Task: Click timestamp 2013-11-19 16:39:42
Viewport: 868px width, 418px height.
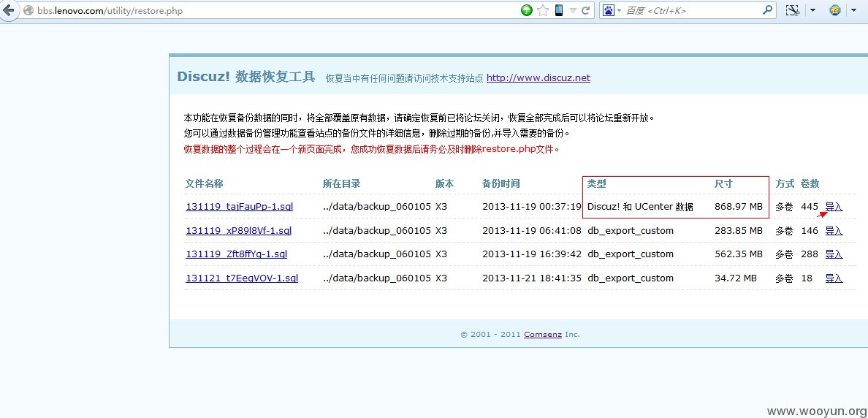Action: coord(532,254)
